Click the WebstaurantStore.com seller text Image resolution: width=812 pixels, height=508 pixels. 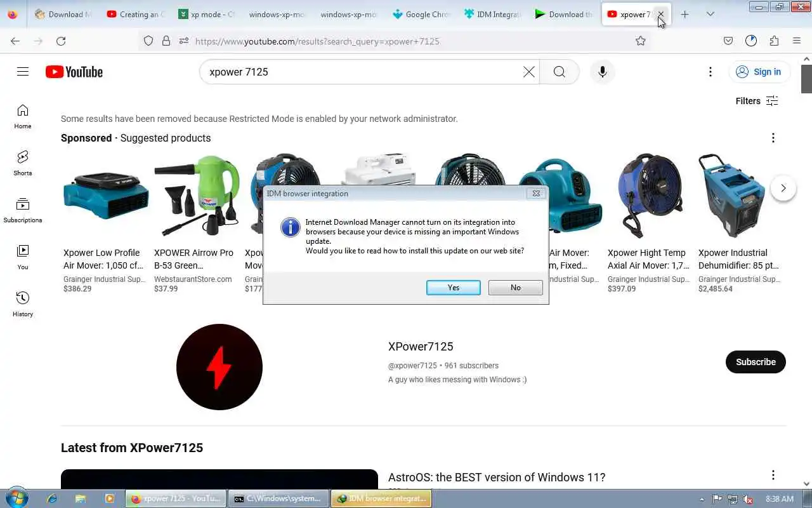click(x=193, y=279)
